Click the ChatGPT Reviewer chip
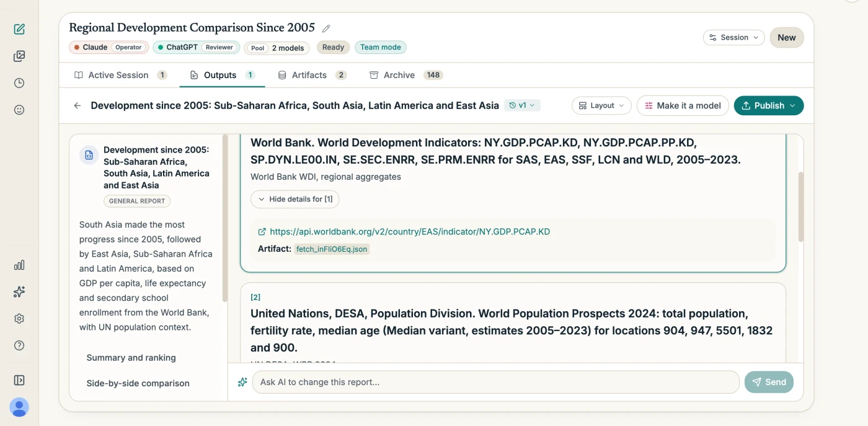The height and width of the screenshot is (426, 868). coord(196,47)
